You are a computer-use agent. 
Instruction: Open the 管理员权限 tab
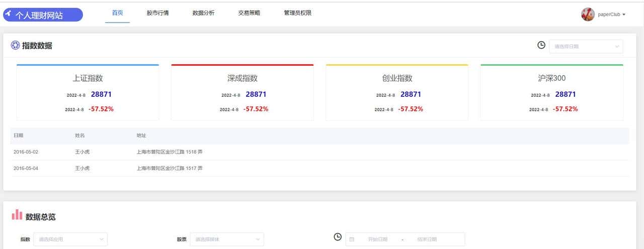(298, 13)
